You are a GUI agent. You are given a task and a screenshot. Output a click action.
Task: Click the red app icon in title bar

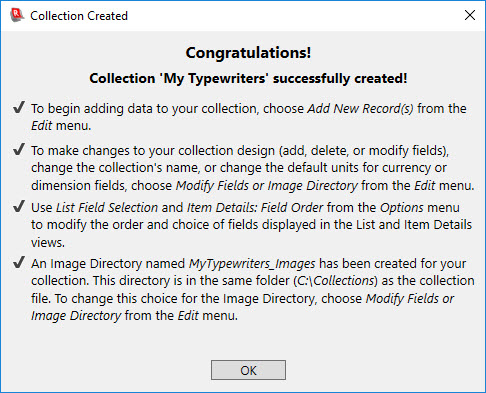pyautogui.click(x=17, y=15)
